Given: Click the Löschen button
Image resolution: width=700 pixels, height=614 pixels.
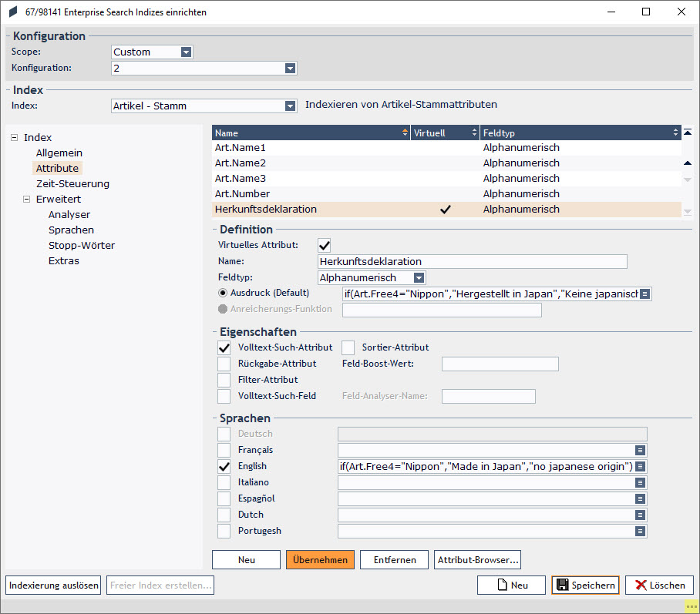Looking at the screenshot, I should pos(659,585).
